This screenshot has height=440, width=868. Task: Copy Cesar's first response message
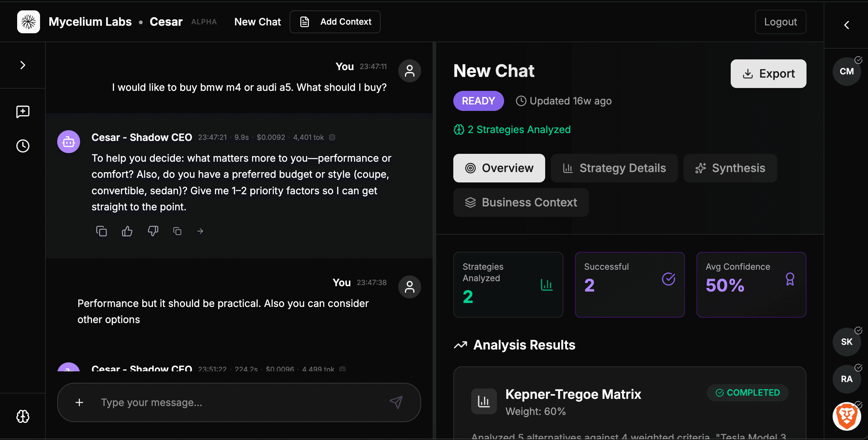(102, 231)
